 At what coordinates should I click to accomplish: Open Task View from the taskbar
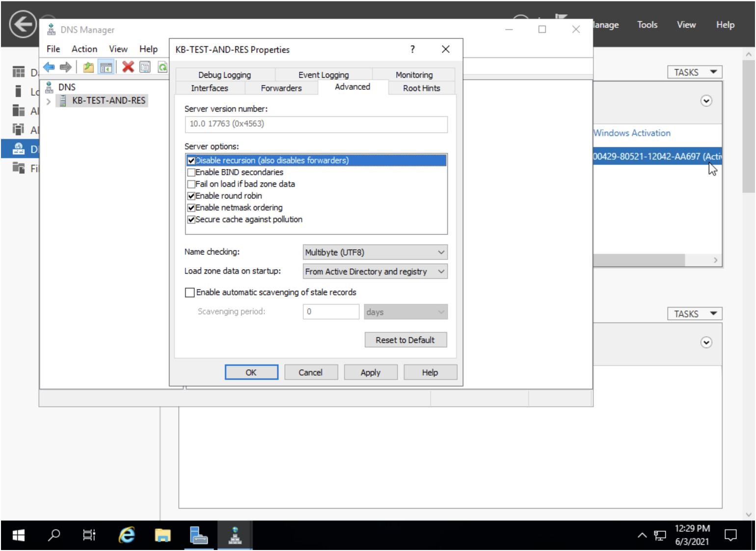coord(89,535)
